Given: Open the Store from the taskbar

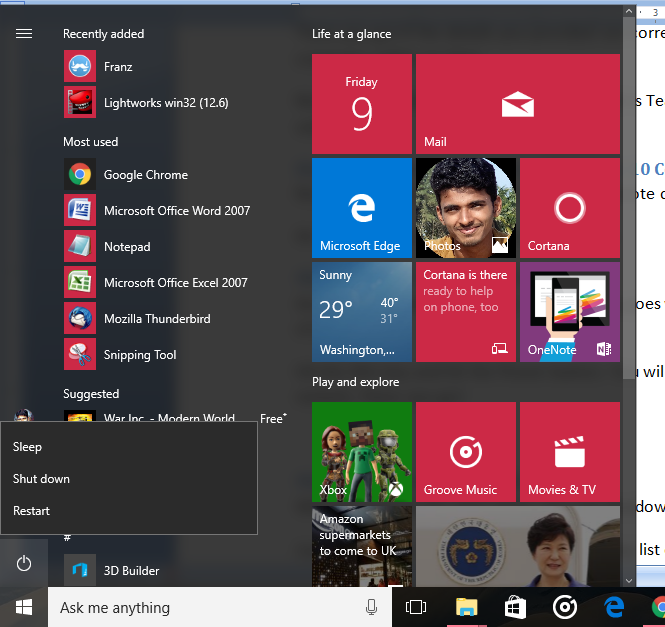Looking at the screenshot, I should 515,607.
